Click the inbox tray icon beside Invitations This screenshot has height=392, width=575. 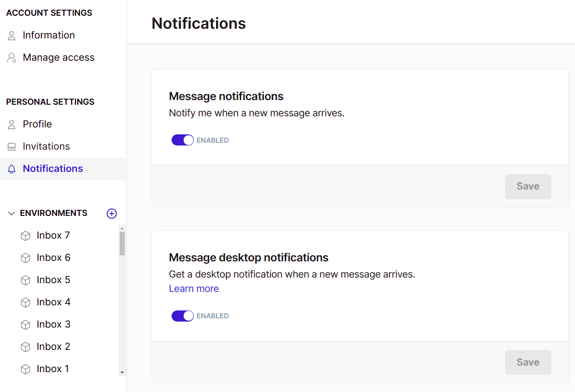pos(12,147)
